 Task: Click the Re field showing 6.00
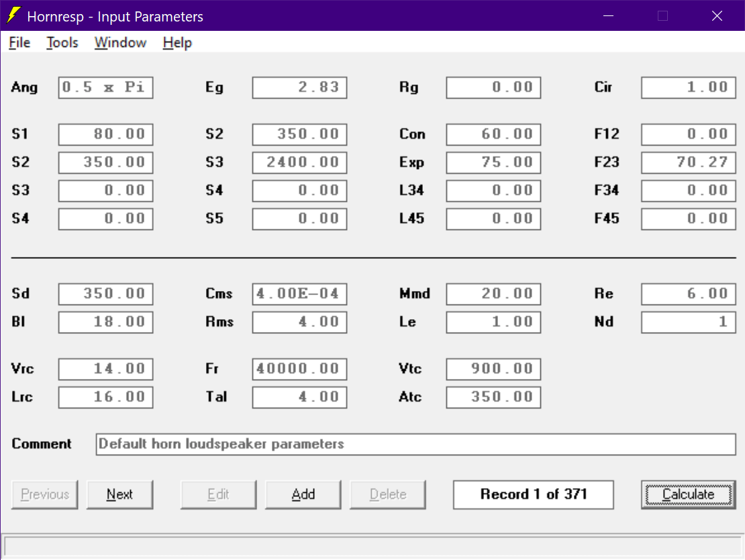click(688, 294)
